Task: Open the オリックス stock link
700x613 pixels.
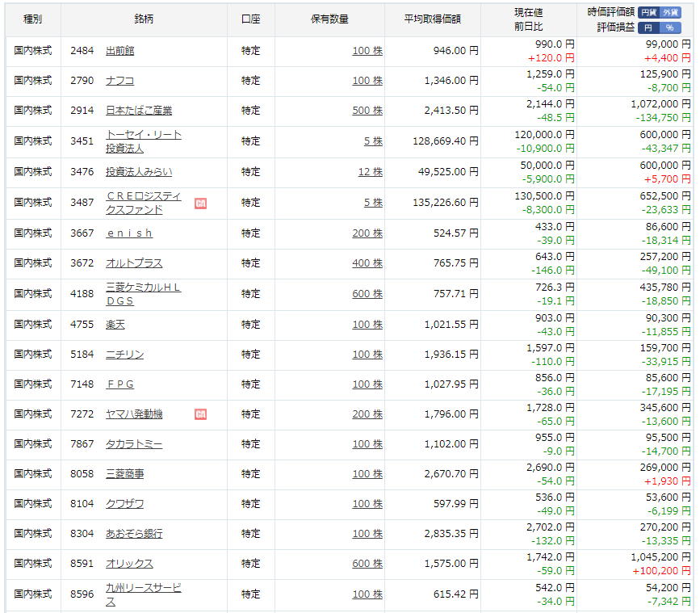Action: point(129,564)
